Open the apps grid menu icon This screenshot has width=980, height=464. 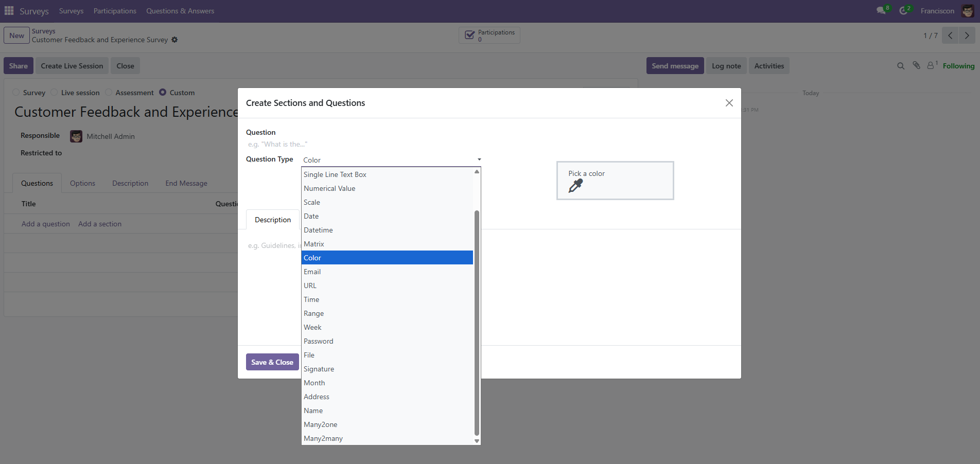(x=9, y=11)
